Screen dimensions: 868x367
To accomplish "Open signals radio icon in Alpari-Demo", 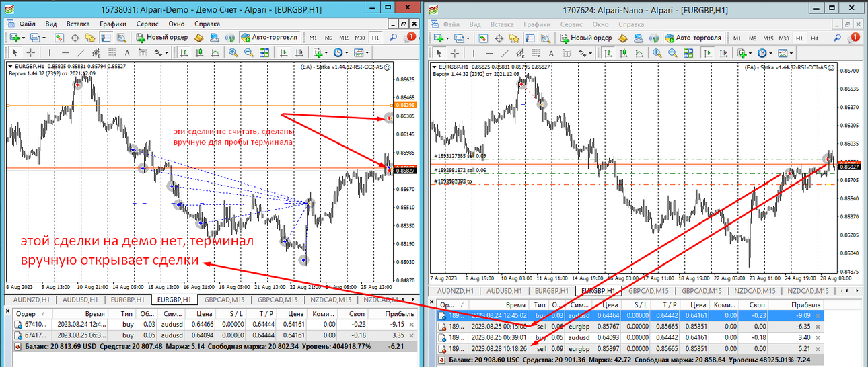I will tap(230, 38).
